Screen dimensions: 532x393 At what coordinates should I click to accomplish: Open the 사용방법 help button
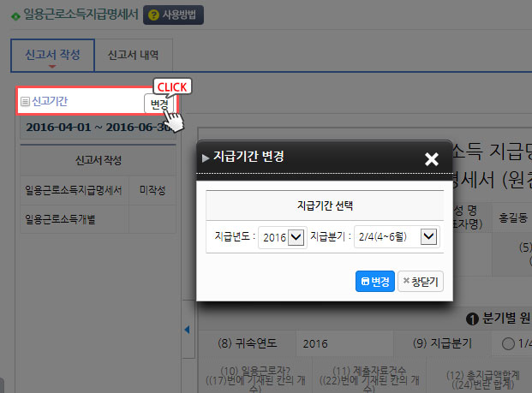173,15
